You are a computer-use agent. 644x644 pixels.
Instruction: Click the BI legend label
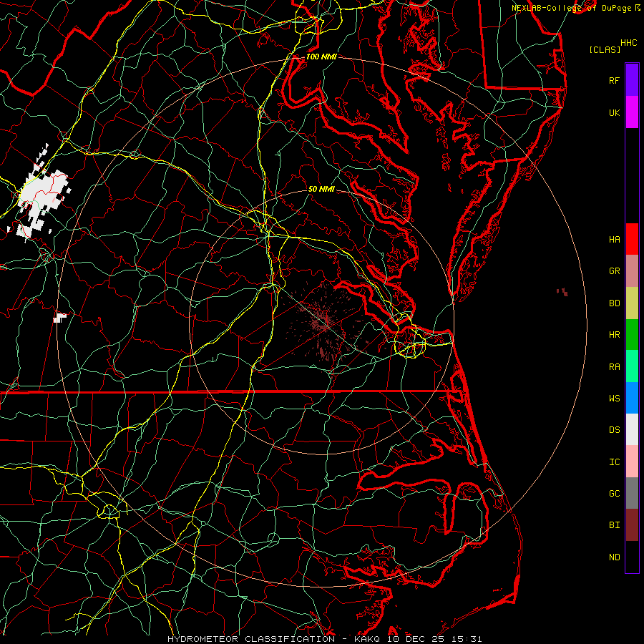[x=614, y=525]
